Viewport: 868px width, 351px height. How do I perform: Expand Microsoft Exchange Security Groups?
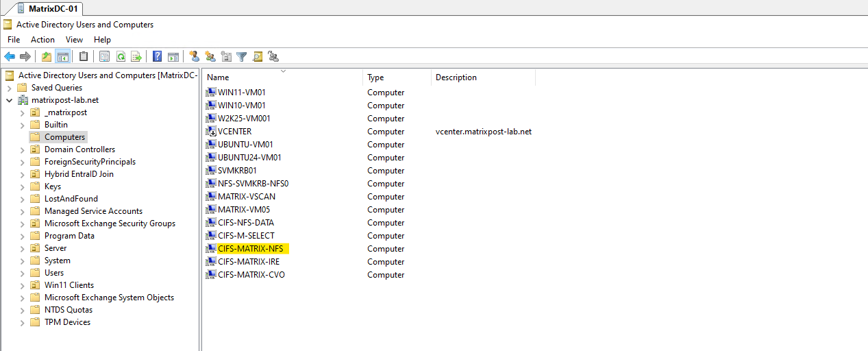pos(22,223)
